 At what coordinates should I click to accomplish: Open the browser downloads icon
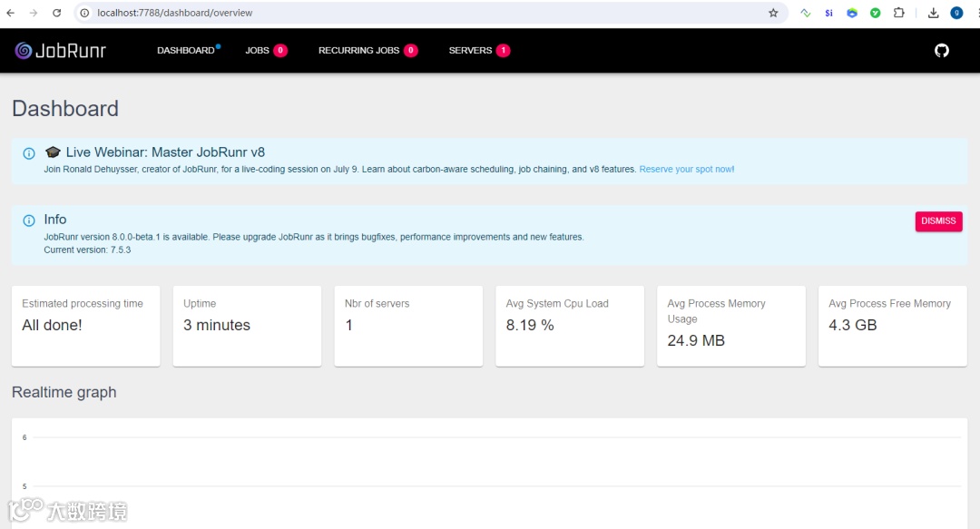pos(933,13)
